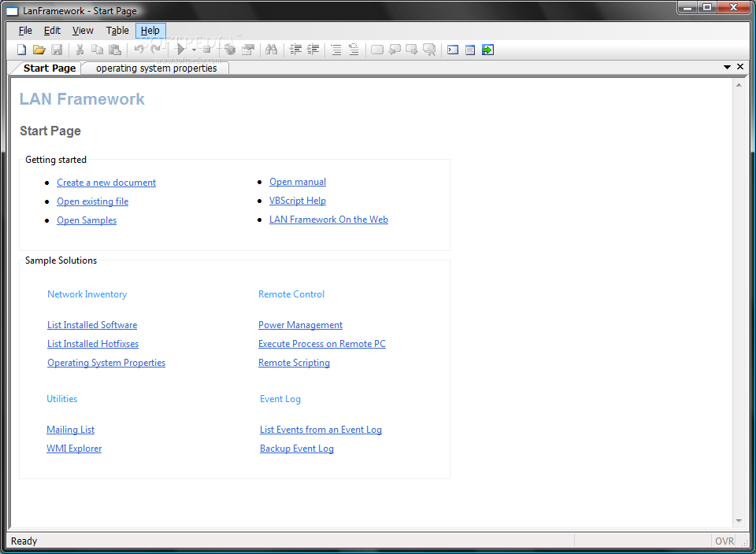Image resolution: width=756 pixels, height=554 pixels.
Task: Open List Events from an Event Log
Action: click(321, 430)
